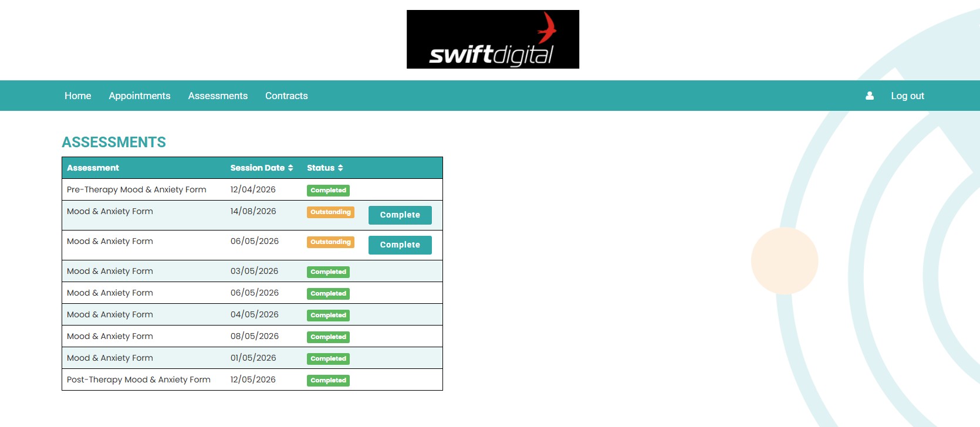The height and width of the screenshot is (427, 980).
Task: Click the 12/04/2026 session date
Action: [253, 189]
